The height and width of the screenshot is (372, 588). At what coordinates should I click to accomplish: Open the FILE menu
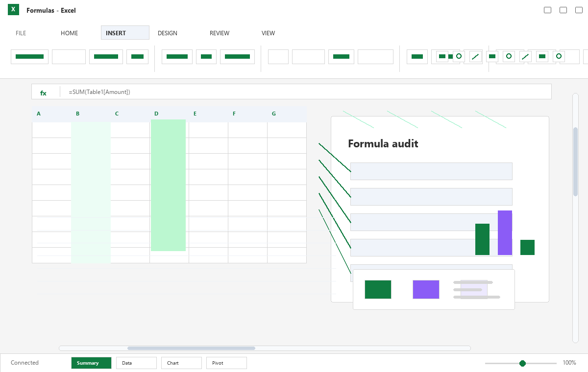21,33
